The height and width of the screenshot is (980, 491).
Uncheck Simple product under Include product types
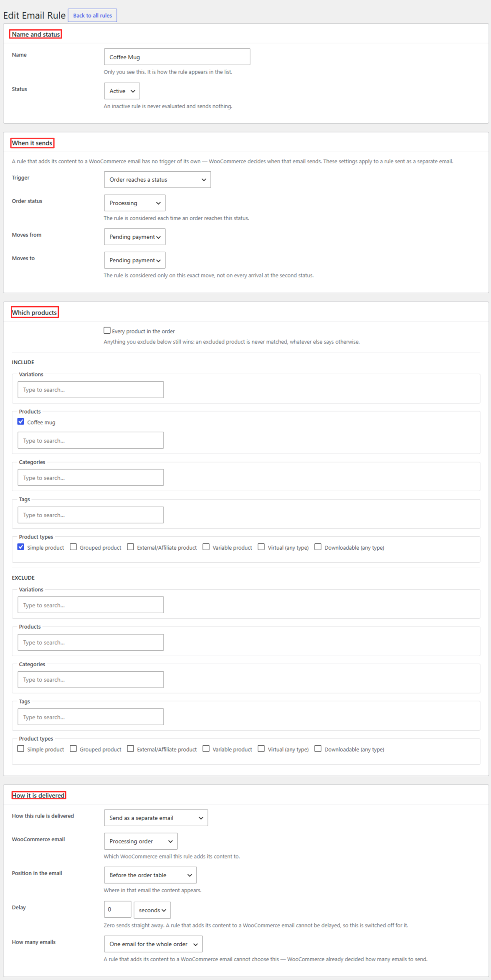21,547
